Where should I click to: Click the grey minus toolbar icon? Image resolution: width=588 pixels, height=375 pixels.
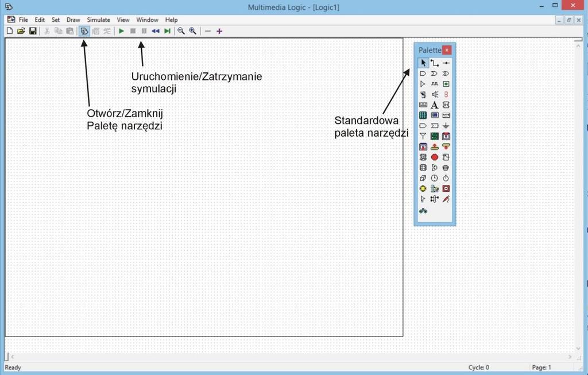coord(208,31)
